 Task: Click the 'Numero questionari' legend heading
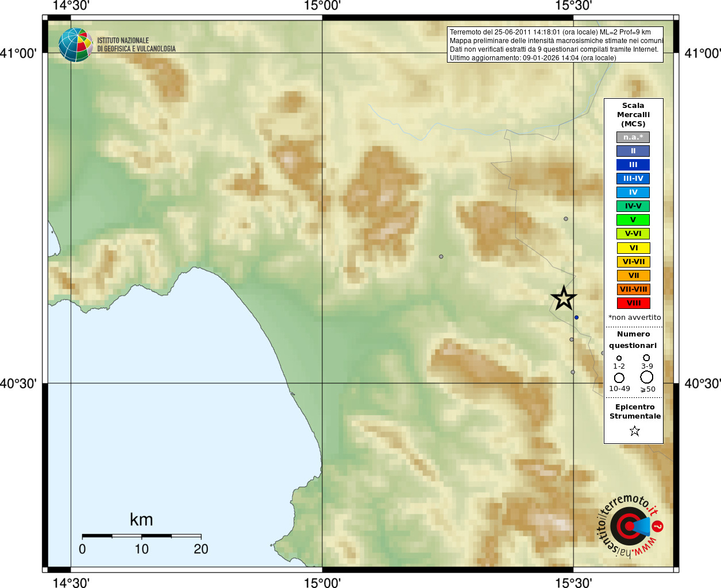click(x=633, y=340)
